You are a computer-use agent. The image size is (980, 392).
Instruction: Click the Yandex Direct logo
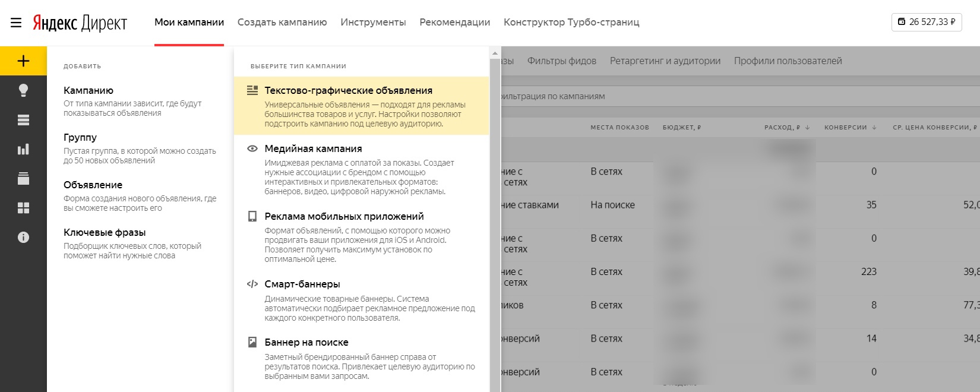80,23
